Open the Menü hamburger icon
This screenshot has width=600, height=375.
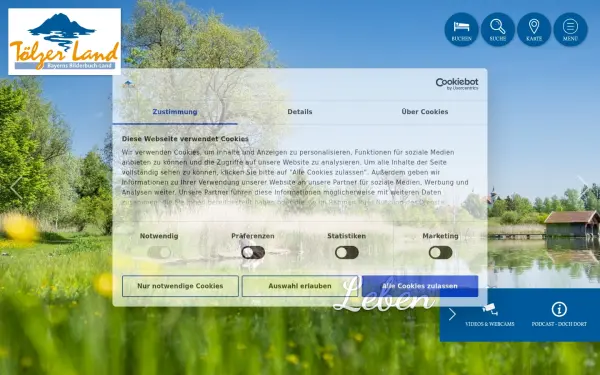coord(570,29)
